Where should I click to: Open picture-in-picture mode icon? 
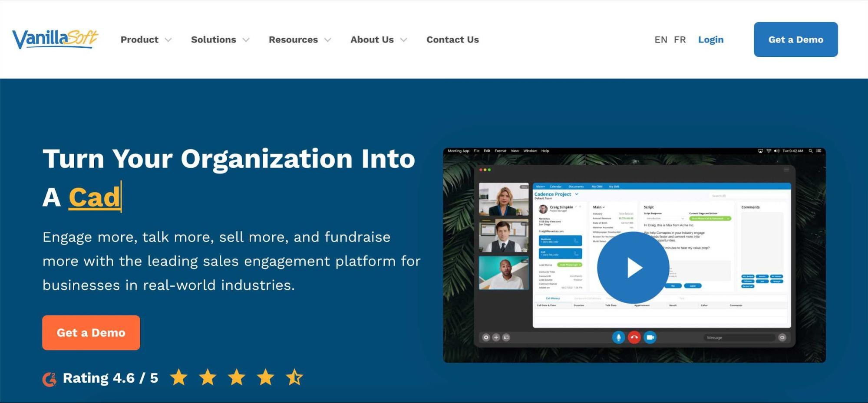point(505,337)
